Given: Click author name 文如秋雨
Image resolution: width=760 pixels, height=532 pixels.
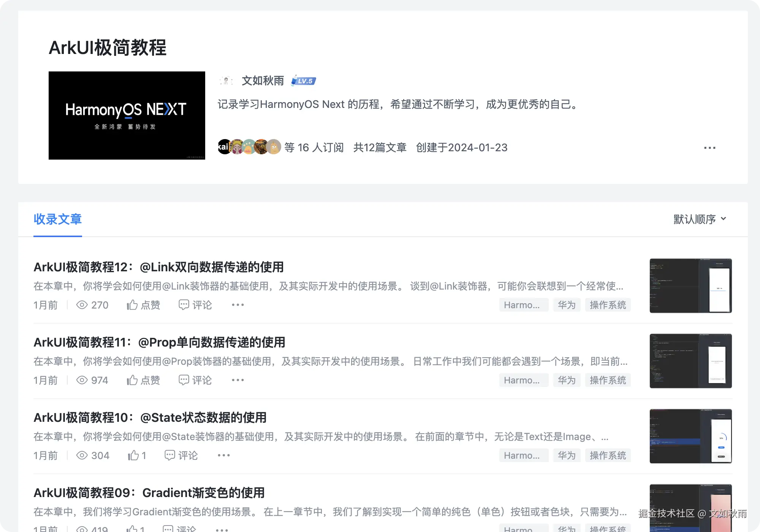Looking at the screenshot, I should point(263,81).
